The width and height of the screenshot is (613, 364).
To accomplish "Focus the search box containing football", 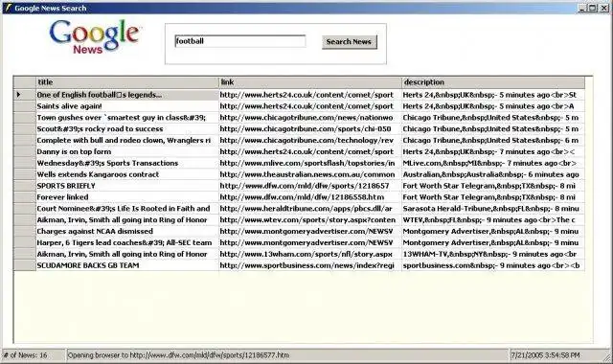I will pos(240,41).
